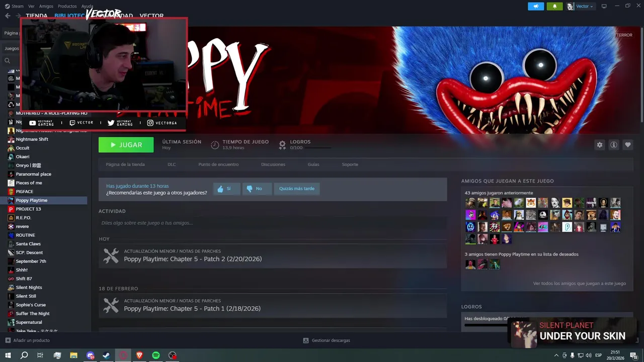Click first friend avatar in played list
The image size is (644, 362).
(470, 203)
